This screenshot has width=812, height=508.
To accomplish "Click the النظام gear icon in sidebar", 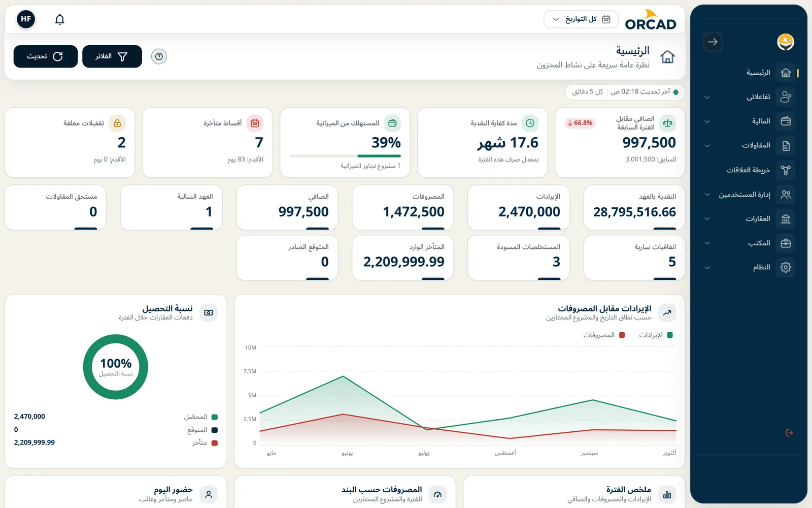I will 786,267.
